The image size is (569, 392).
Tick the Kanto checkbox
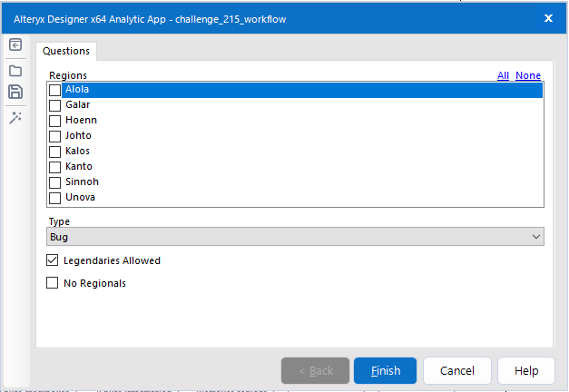click(x=54, y=167)
